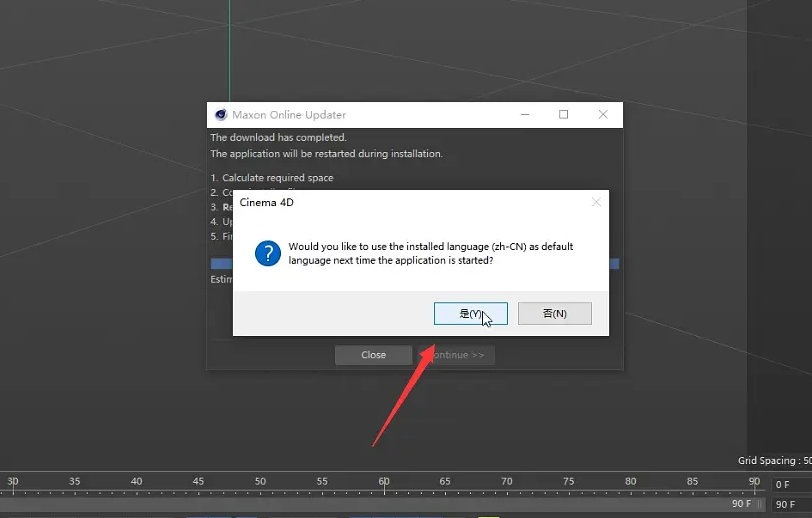
Task: Minimize the Maxon Online Updater window
Action: pos(525,115)
